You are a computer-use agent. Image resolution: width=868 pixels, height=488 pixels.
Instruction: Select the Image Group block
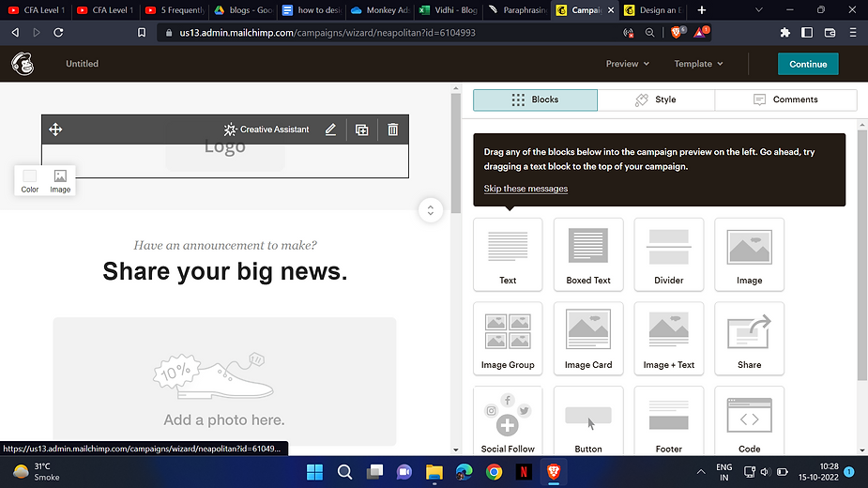[508, 338]
